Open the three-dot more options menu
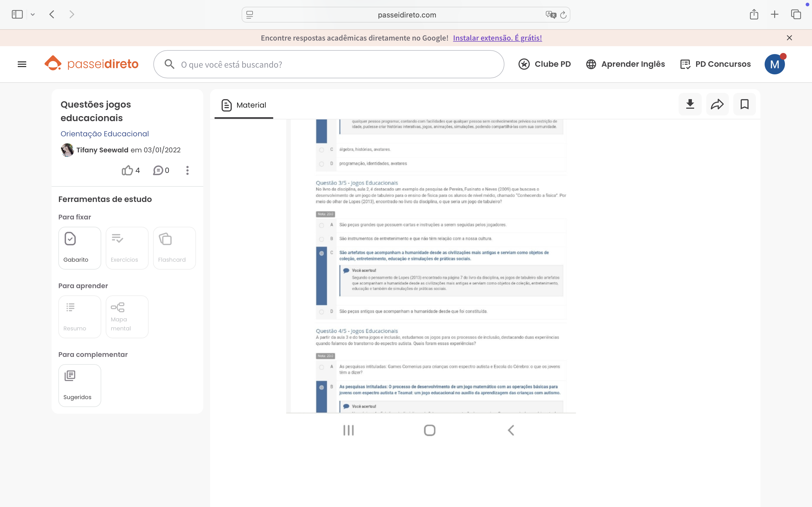 click(x=187, y=170)
